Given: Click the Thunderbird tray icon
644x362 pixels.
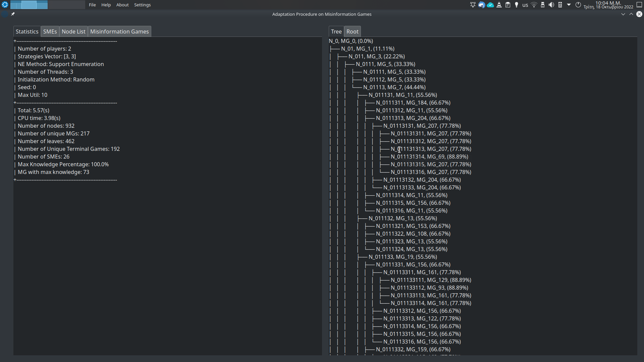Looking at the screenshot, I should coord(482,5).
